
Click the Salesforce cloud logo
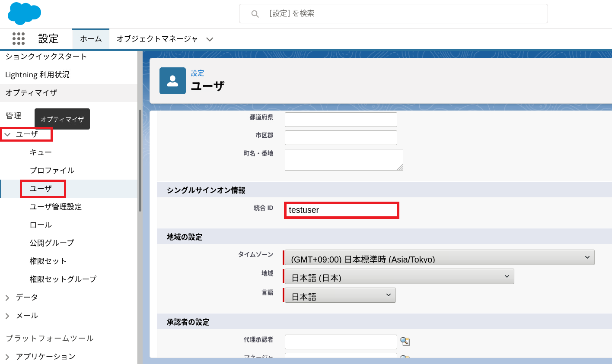24,13
